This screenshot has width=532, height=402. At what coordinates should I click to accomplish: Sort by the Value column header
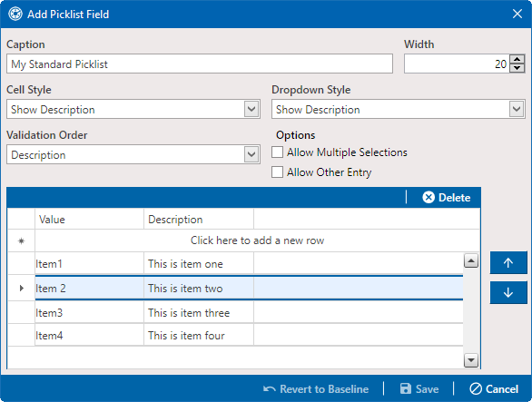click(x=89, y=220)
